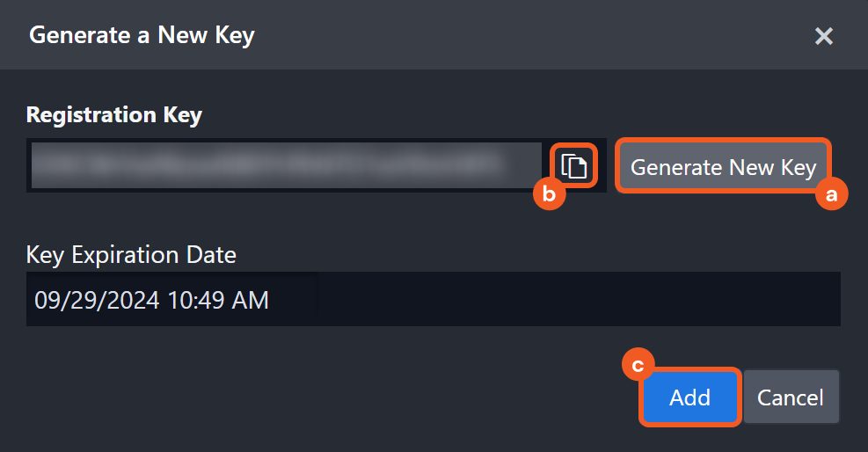
Task: Click the Registration Key label
Action: [114, 114]
